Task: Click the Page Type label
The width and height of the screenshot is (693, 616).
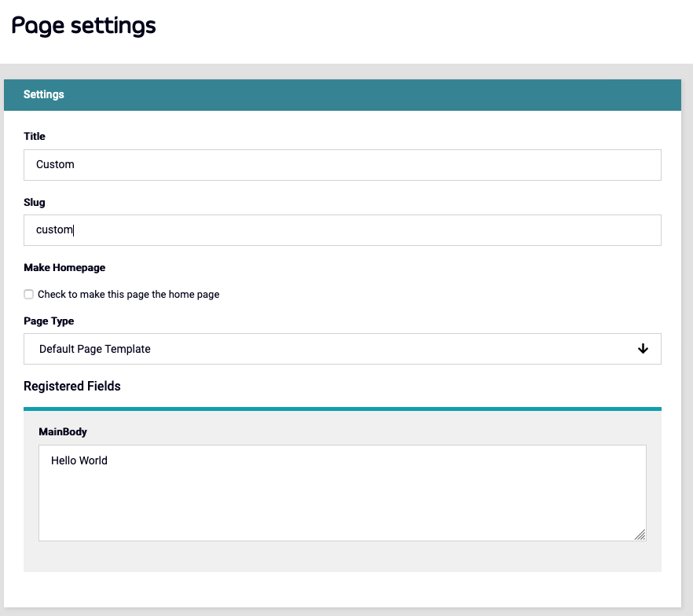Action: coord(49,321)
